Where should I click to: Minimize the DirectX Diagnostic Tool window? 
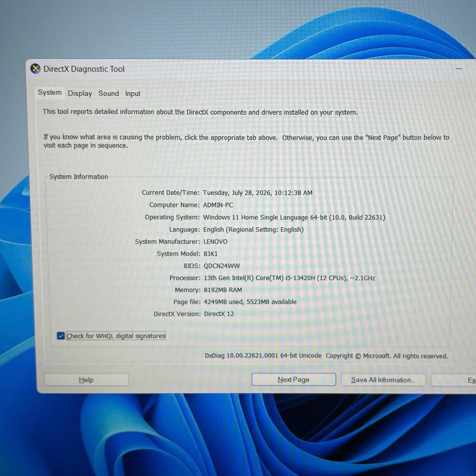click(x=459, y=69)
